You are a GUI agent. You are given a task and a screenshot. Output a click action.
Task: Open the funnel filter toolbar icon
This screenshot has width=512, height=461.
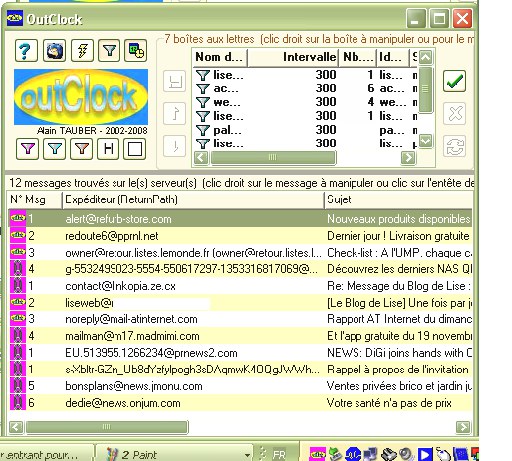pyautogui.click(x=109, y=51)
